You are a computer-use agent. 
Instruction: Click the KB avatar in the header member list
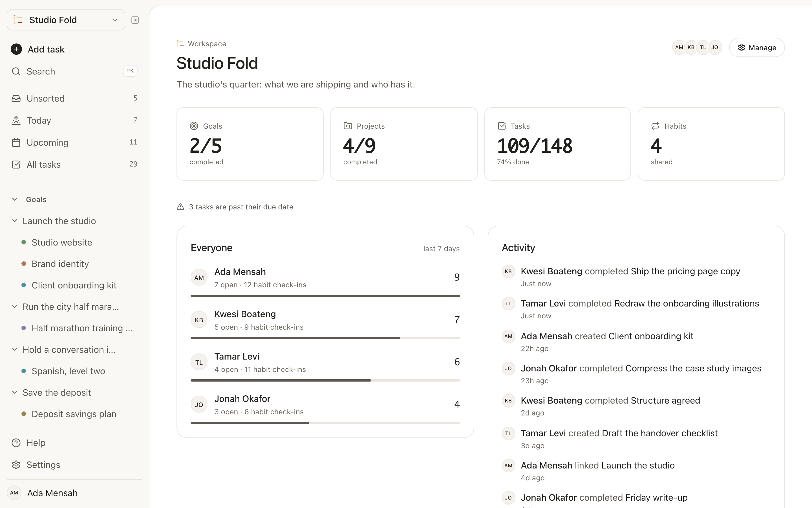tap(691, 47)
